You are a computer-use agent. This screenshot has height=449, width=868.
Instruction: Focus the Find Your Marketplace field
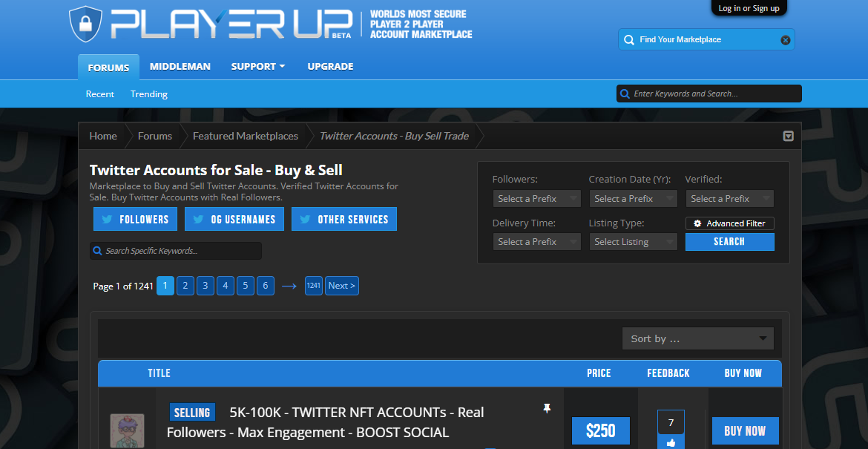pos(706,40)
